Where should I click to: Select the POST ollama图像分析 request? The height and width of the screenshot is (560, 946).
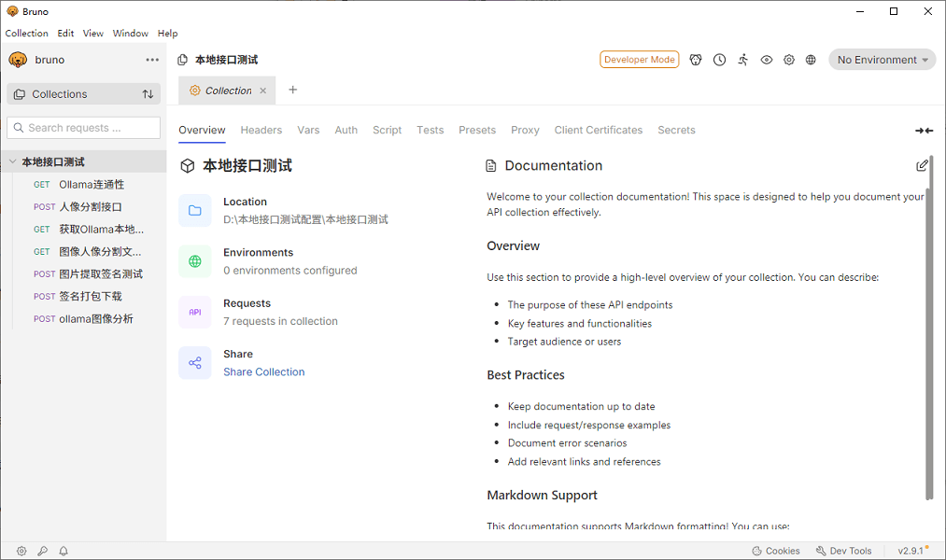point(84,319)
